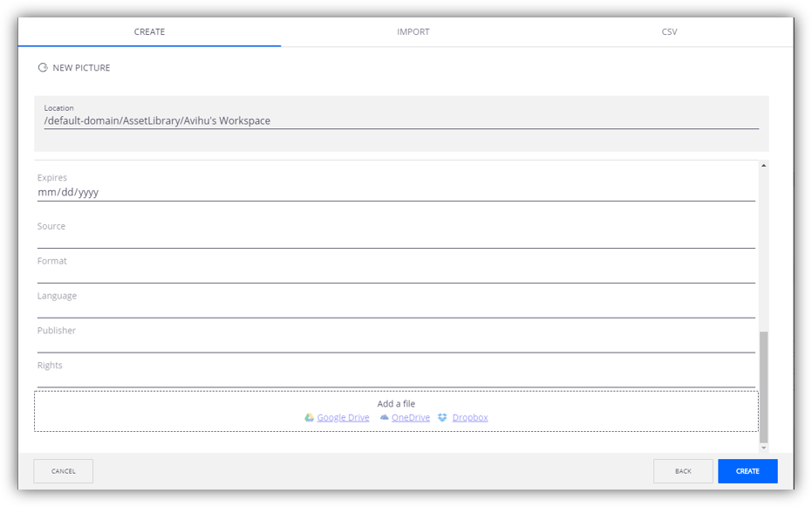Click the Dropbox logo icon
The width and height of the screenshot is (812, 507).
[x=442, y=418]
